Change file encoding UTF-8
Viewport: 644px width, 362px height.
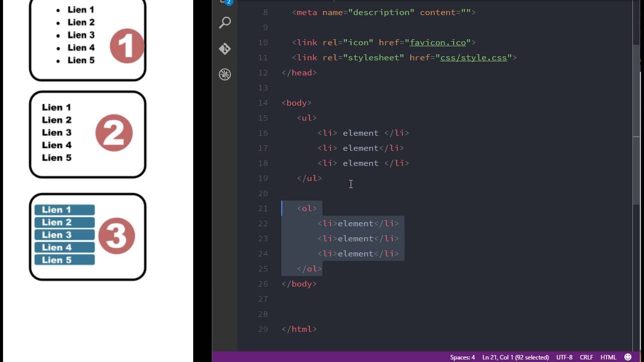pos(564,357)
